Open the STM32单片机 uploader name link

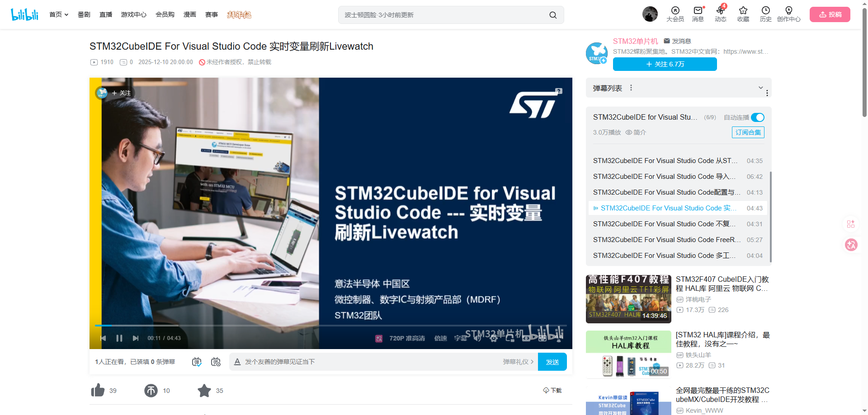[636, 41]
